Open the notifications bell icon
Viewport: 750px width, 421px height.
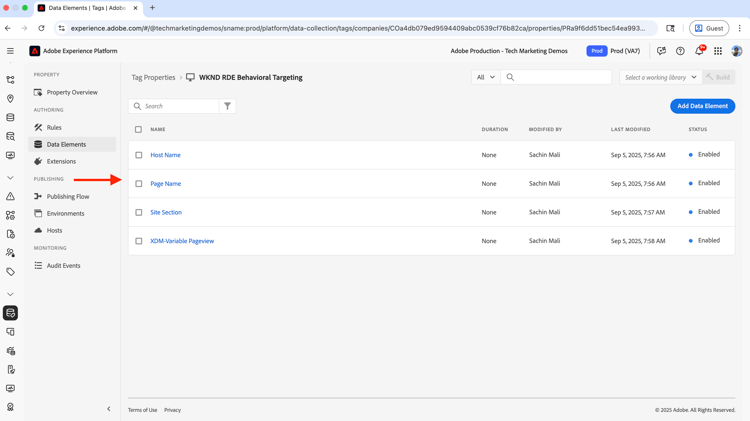[699, 51]
